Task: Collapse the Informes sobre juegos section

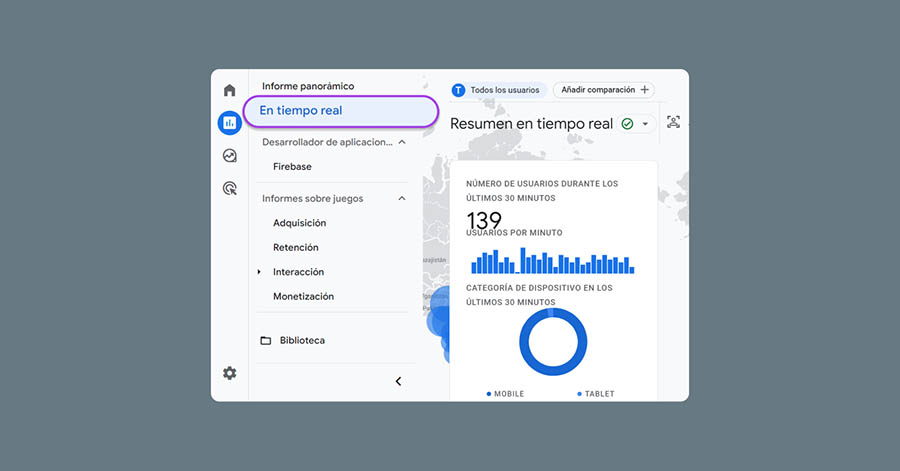Action: click(x=402, y=199)
